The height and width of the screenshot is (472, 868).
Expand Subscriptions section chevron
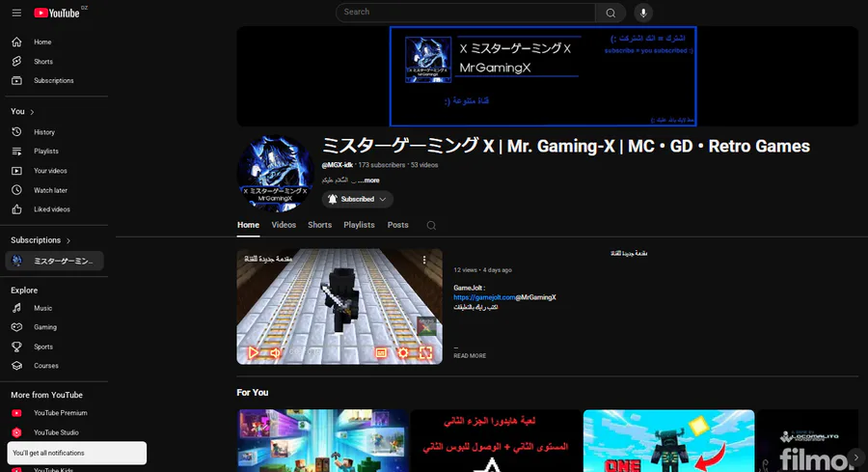tap(68, 240)
